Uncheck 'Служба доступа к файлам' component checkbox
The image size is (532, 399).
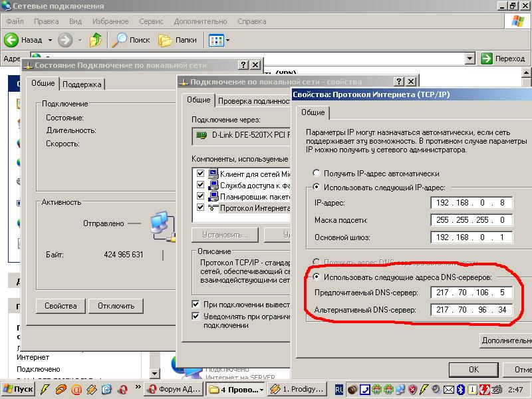point(201,185)
